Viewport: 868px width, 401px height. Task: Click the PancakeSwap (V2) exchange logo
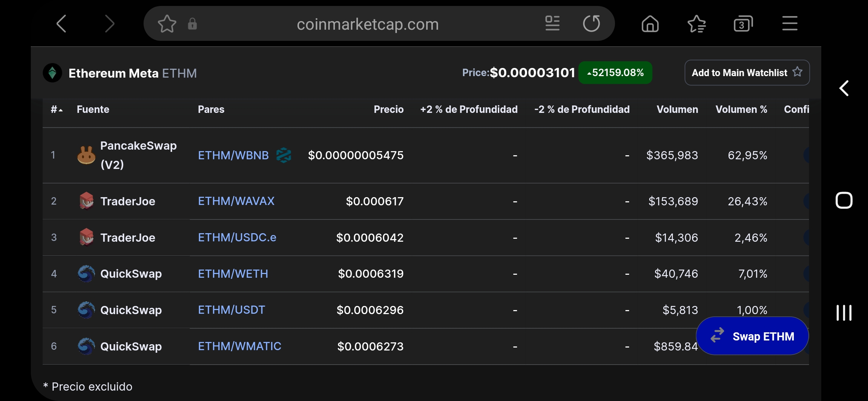86,155
